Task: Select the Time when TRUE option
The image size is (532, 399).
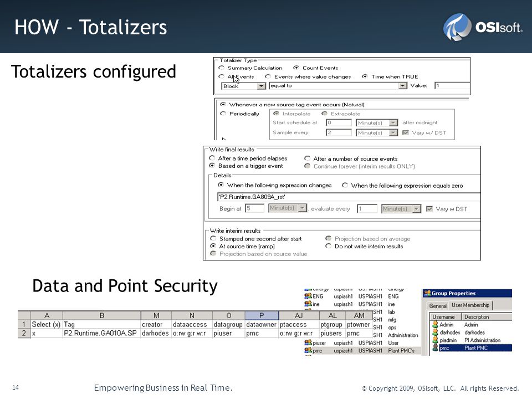Action: (x=365, y=76)
